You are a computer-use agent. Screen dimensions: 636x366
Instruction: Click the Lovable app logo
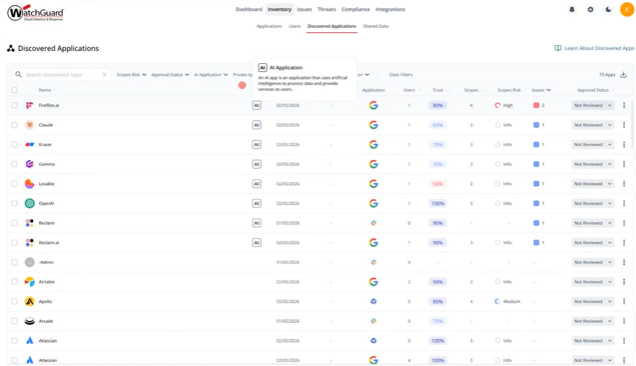tap(30, 184)
